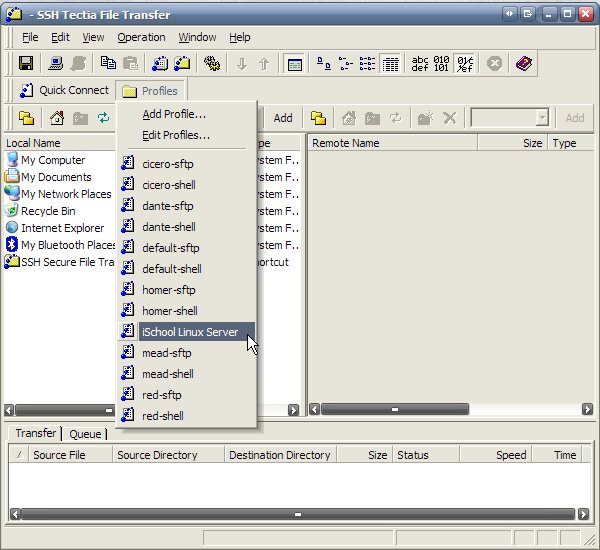The width and height of the screenshot is (600, 550).
Task: Click the Quick Connect button
Action: pos(64,90)
